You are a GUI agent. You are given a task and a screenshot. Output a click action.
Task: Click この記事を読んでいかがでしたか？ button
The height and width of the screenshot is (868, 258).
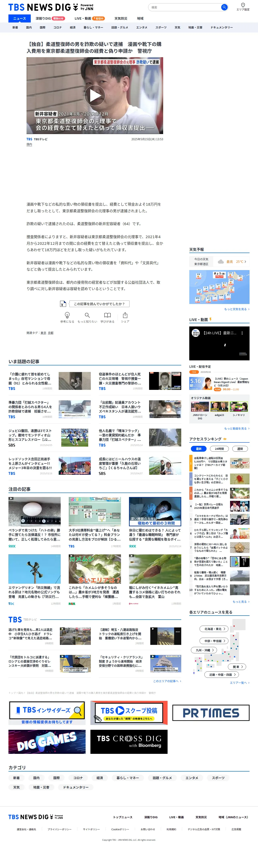[99, 304]
